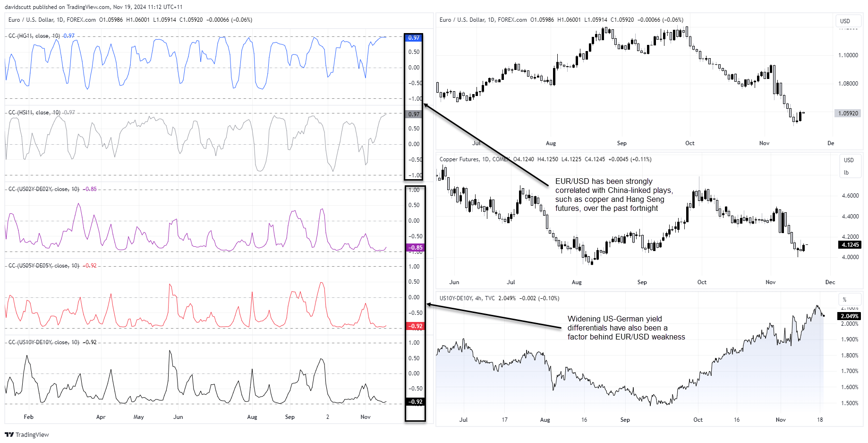Click the blue 0.97 copper correlation value tag

click(x=414, y=38)
